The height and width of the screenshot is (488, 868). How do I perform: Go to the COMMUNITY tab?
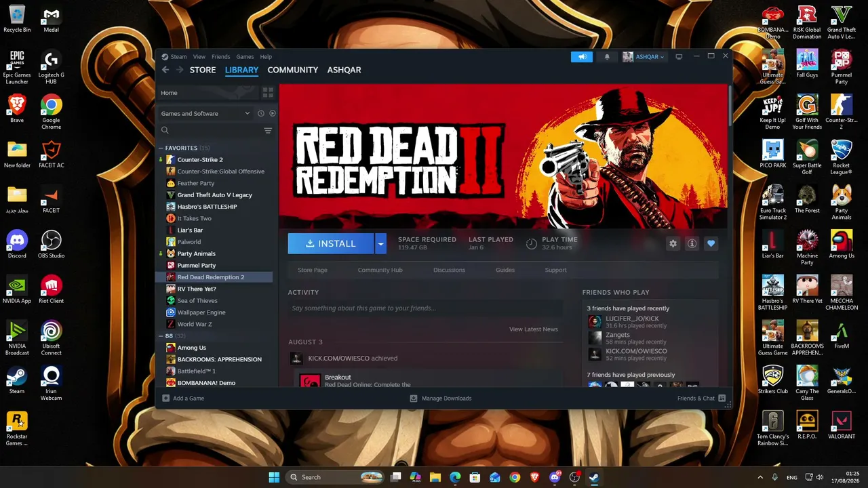point(292,70)
